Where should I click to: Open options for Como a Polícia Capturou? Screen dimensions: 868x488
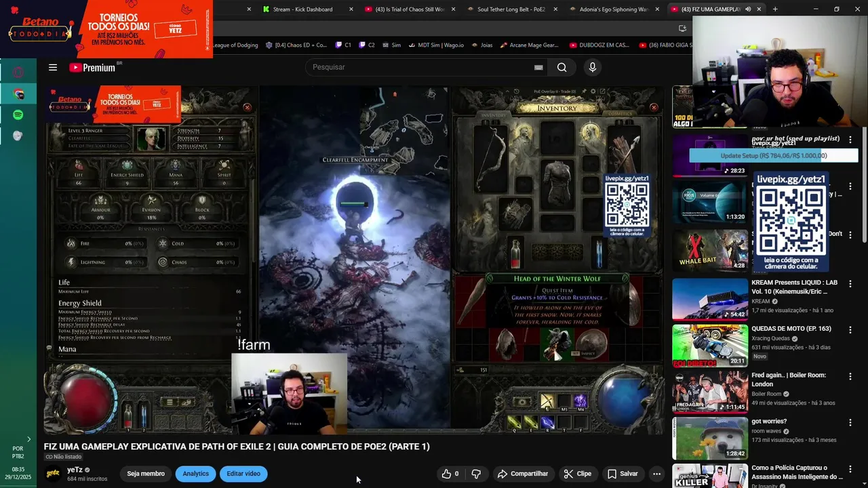click(x=850, y=468)
